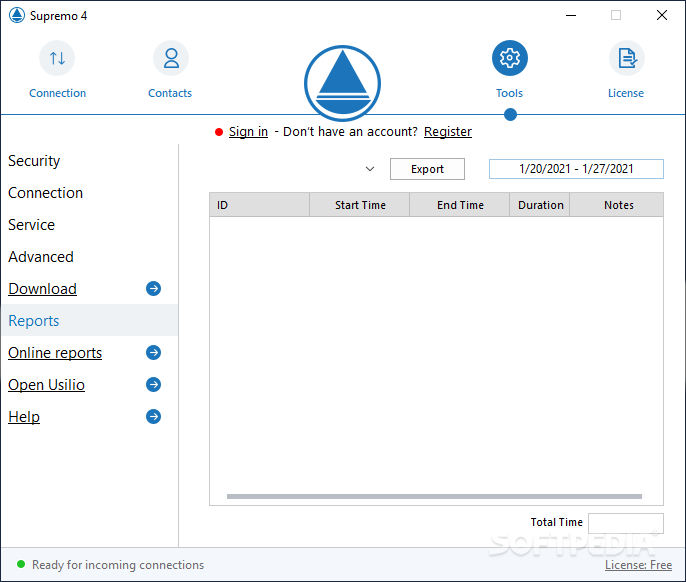Click the ID column header
The image size is (686, 582).
coord(259,205)
